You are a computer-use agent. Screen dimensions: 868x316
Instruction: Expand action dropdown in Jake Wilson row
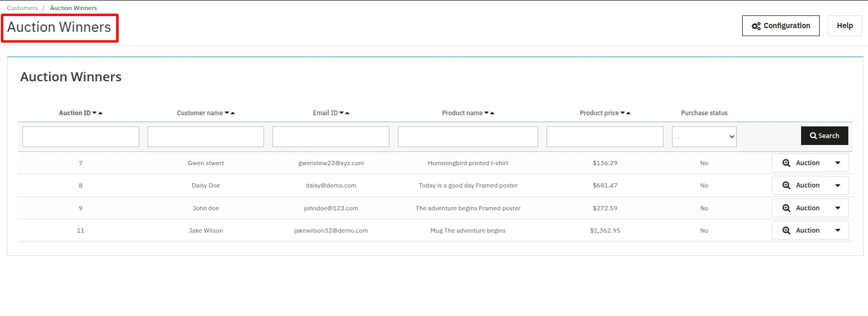pyautogui.click(x=838, y=230)
